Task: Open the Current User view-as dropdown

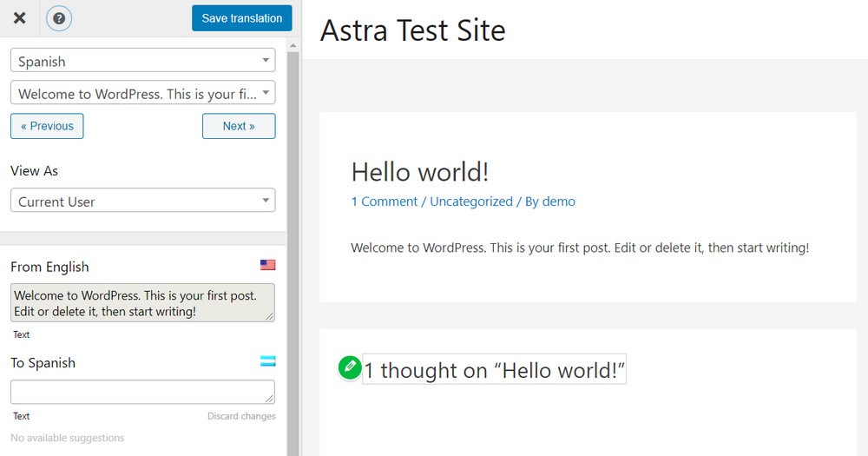Action: click(x=143, y=201)
